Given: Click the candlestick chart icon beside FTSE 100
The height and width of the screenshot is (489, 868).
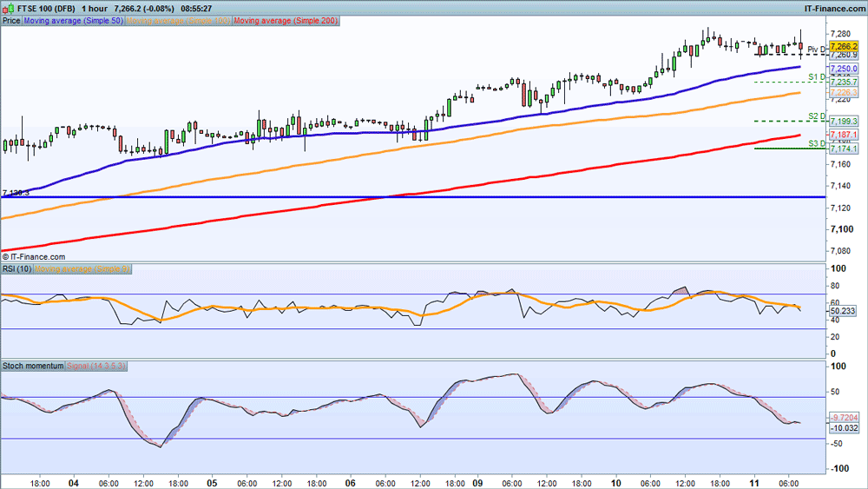Looking at the screenshot, I should pyautogui.click(x=9, y=9).
